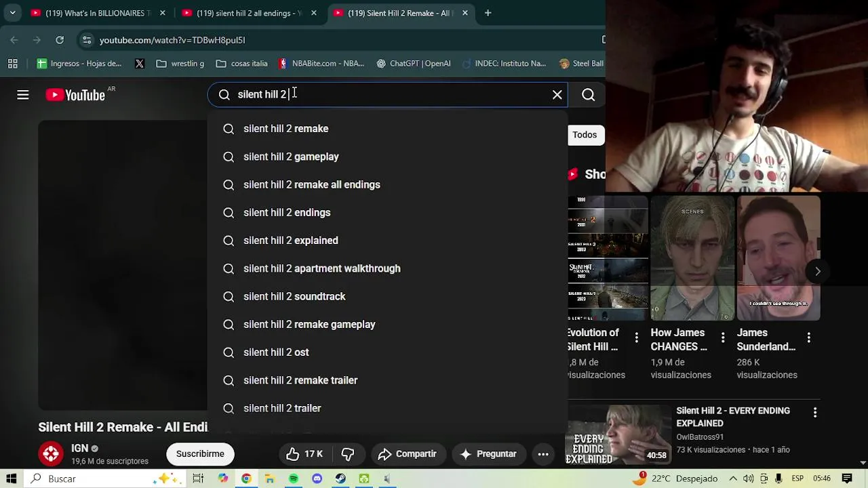This screenshot has height=488, width=868.
Task: Select suggestion 'silent hill 2 gameplay'
Action: click(x=387, y=157)
